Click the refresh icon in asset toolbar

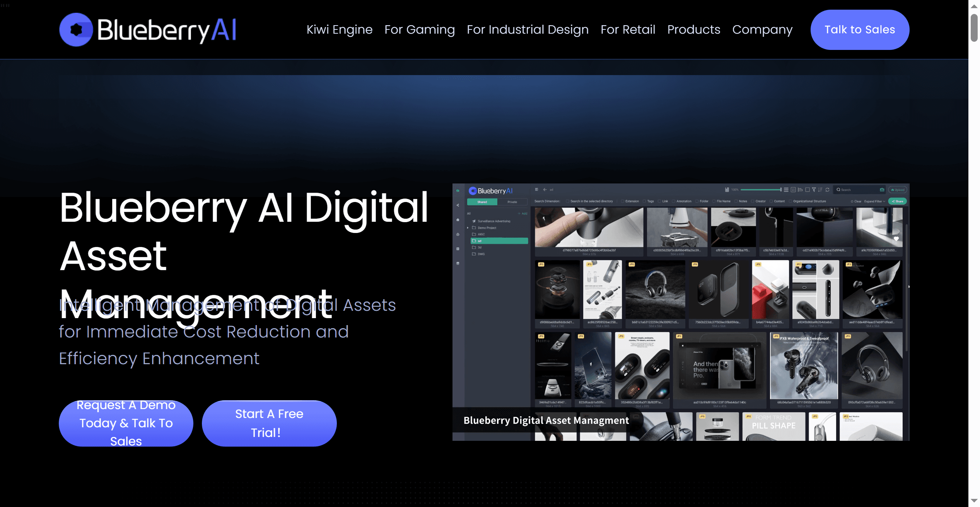827,190
